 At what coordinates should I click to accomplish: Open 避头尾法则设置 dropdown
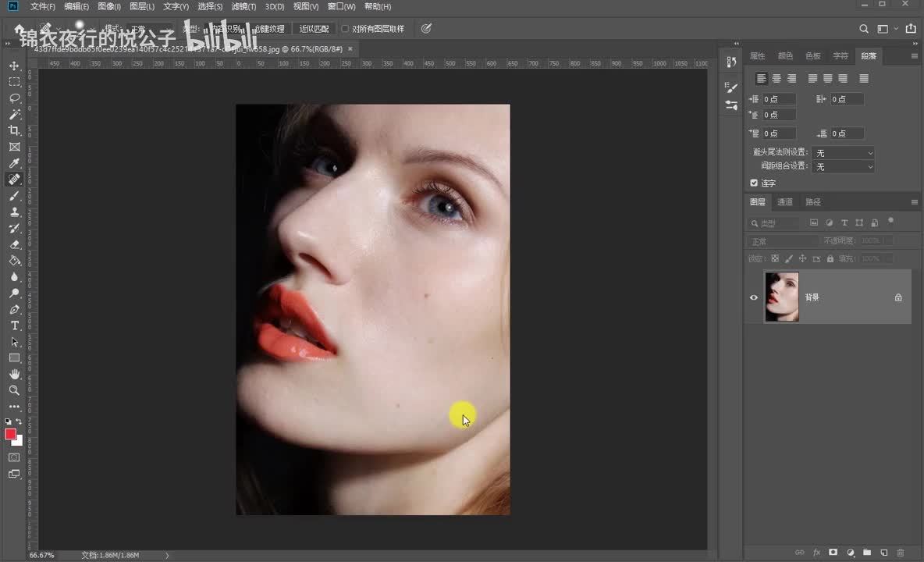(844, 153)
